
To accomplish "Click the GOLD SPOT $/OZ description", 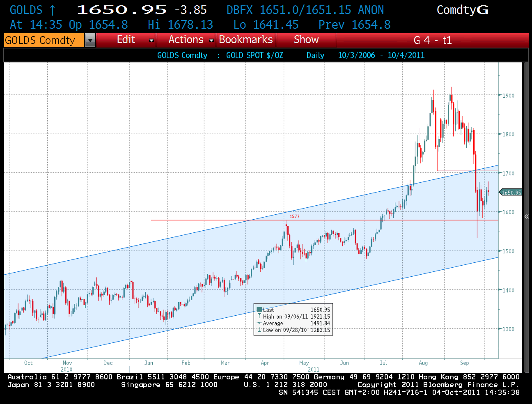I will (x=255, y=55).
